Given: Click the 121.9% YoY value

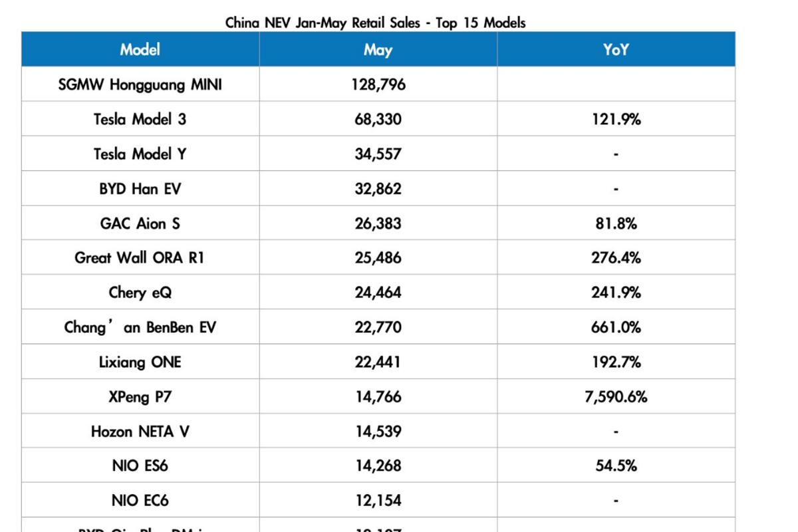Looking at the screenshot, I should pyautogui.click(x=616, y=120).
